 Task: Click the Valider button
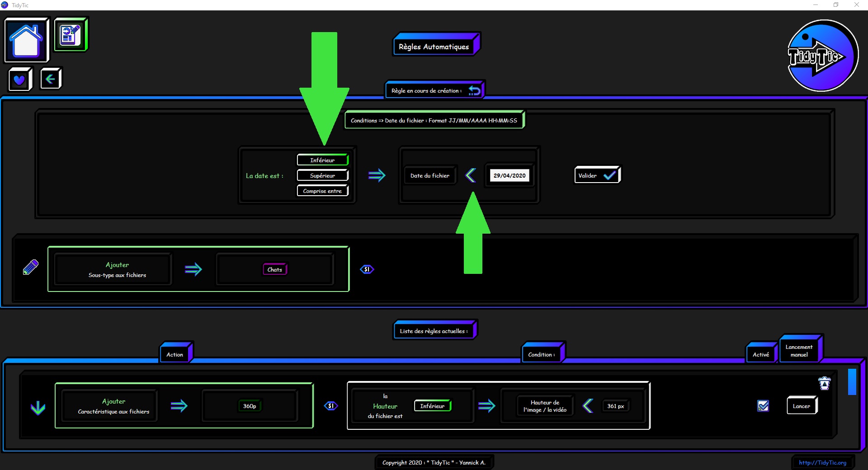597,175
